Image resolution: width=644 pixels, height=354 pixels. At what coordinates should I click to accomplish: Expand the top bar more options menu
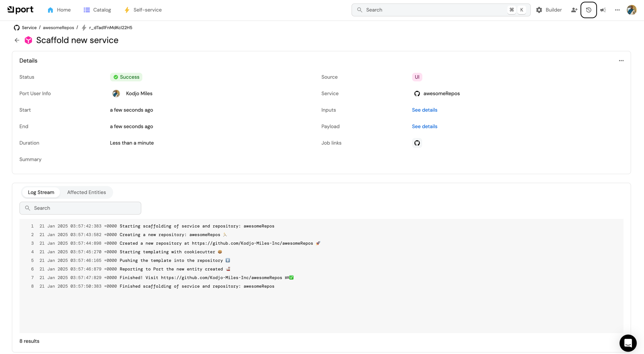tap(617, 10)
